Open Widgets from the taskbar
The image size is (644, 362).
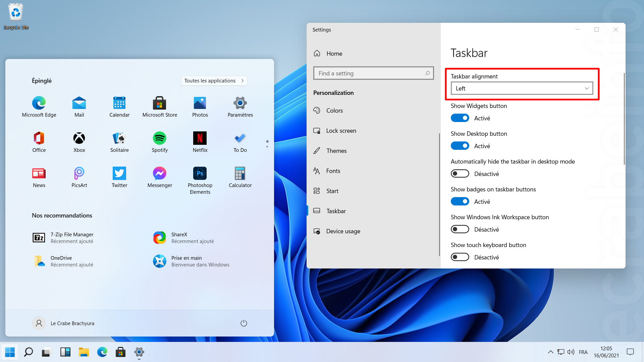click(65, 352)
